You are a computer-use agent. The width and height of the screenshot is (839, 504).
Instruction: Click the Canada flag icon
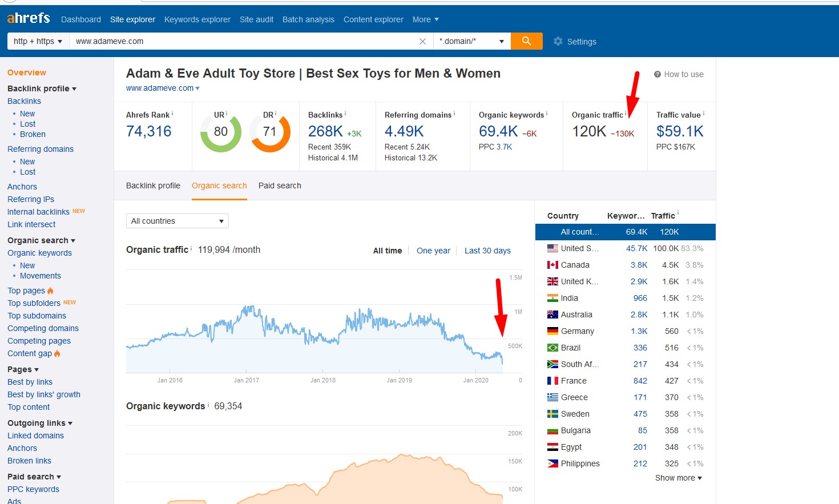point(552,265)
